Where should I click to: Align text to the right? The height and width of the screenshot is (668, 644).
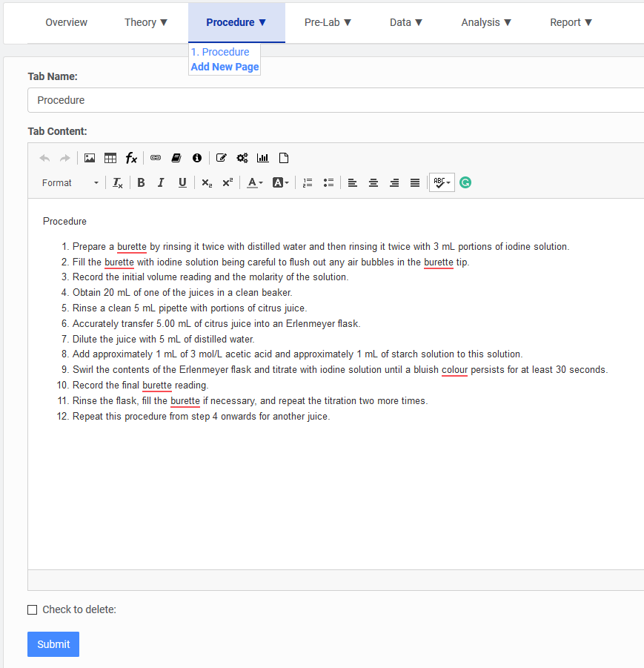(394, 183)
